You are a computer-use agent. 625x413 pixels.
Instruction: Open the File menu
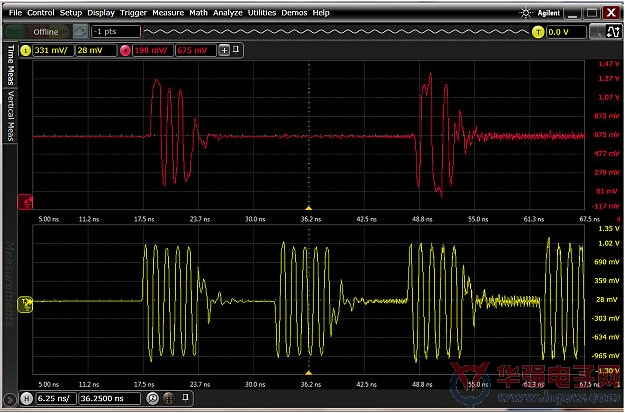[x=15, y=13]
